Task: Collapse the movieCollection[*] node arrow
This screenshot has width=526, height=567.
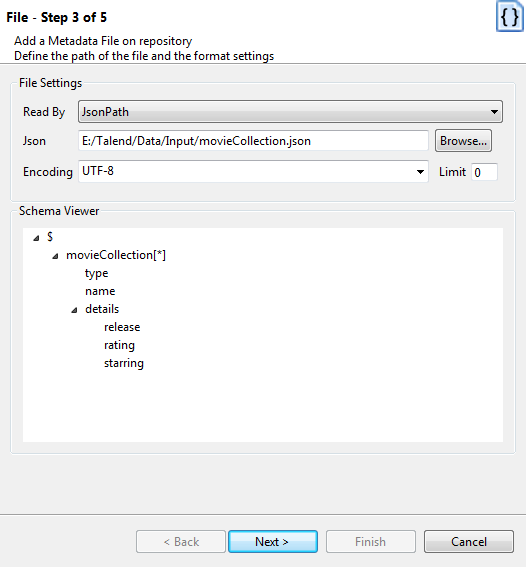Action: (55, 256)
